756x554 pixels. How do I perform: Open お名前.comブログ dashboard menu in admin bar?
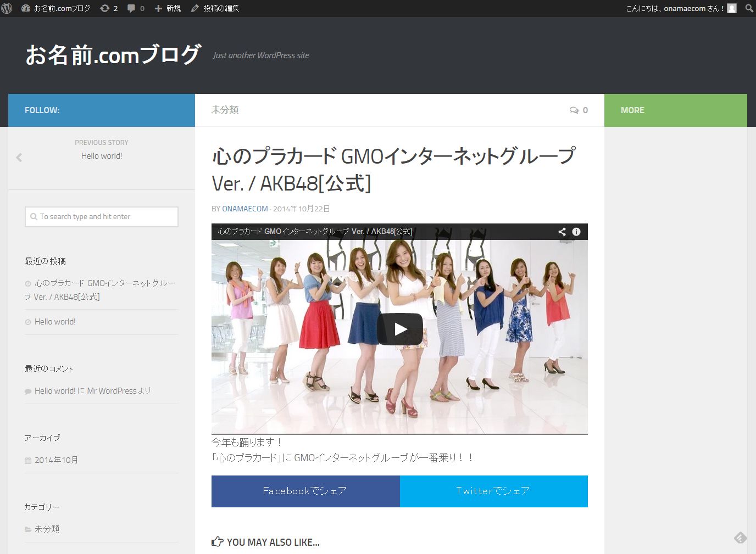[56, 8]
